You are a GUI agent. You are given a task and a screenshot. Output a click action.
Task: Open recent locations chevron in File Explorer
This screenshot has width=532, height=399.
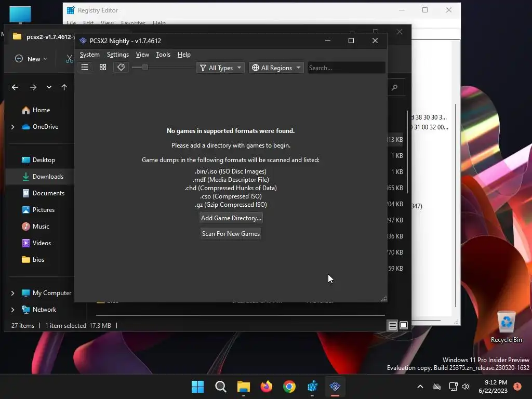pyautogui.click(x=49, y=87)
